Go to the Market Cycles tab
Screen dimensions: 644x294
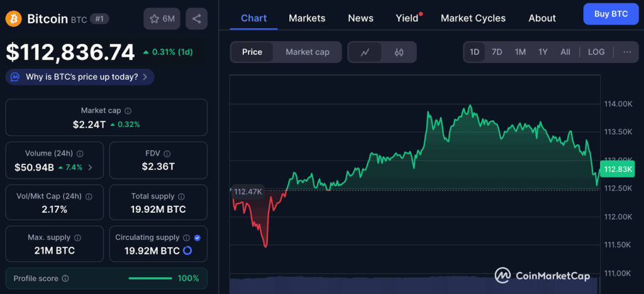click(x=473, y=18)
